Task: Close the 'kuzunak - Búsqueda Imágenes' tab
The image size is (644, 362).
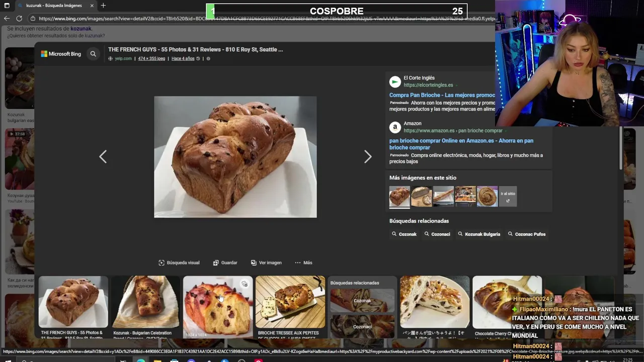Action: pyautogui.click(x=92, y=6)
